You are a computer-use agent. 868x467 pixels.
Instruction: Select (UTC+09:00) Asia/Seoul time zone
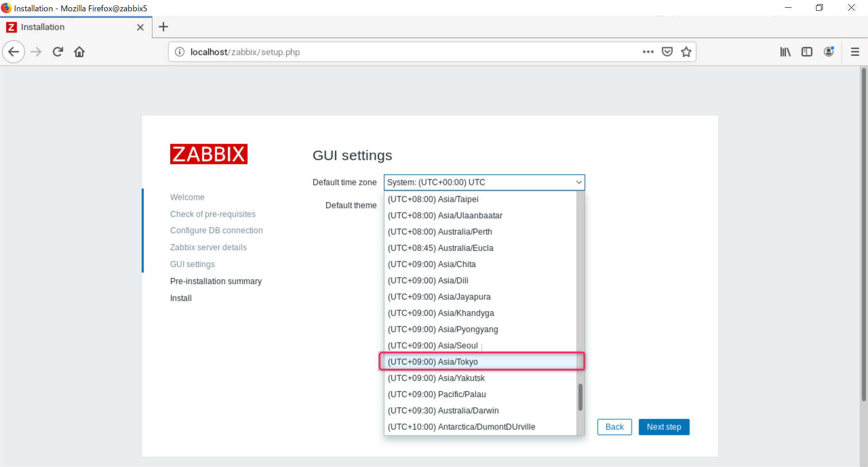[481, 346]
